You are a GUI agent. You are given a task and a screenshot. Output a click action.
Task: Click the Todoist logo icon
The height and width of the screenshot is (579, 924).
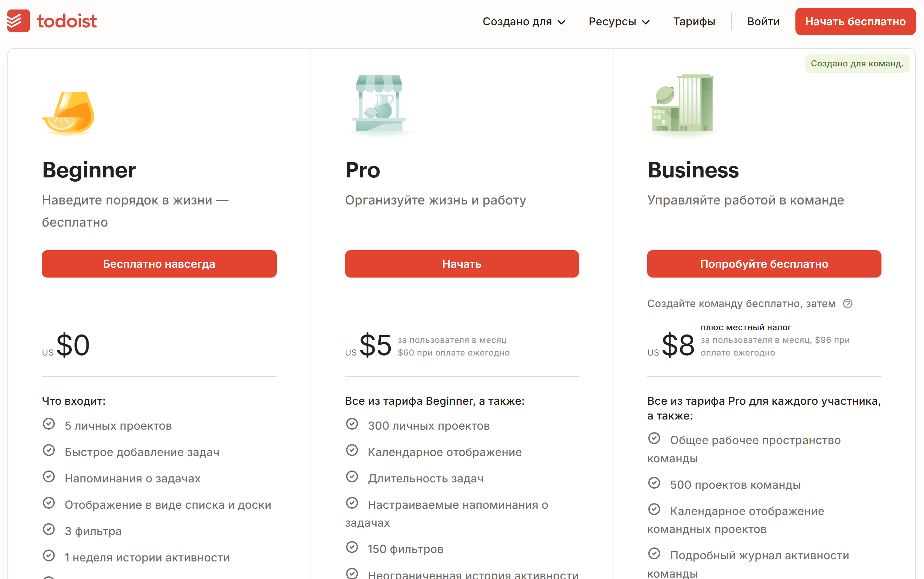pyautogui.click(x=18, y=21)
